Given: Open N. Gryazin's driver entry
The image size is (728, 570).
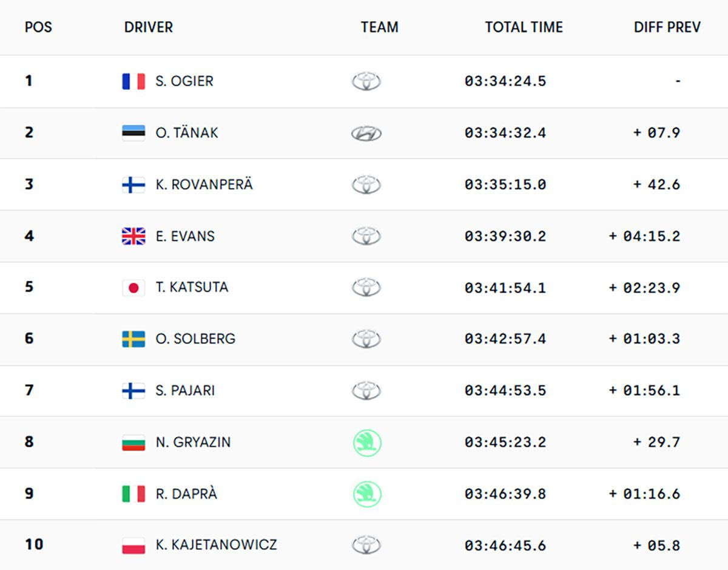Looking at the screenshot, I should [x=193, y=443].
